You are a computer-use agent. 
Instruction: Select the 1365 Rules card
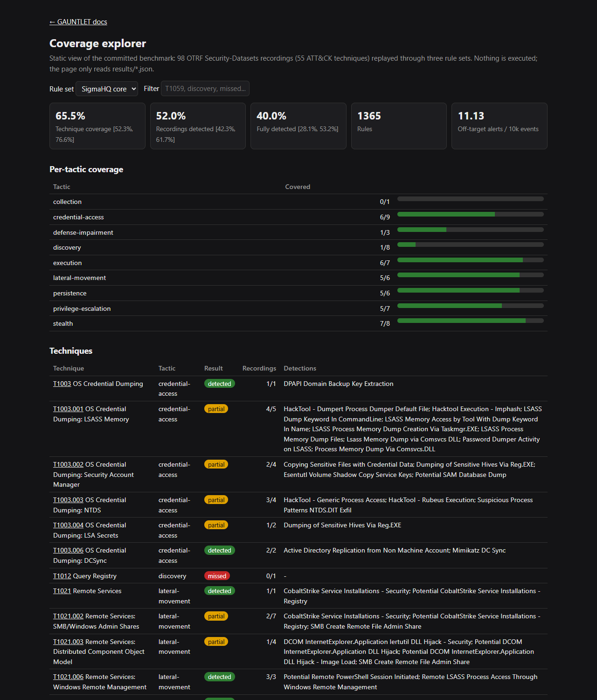point(399,126)
